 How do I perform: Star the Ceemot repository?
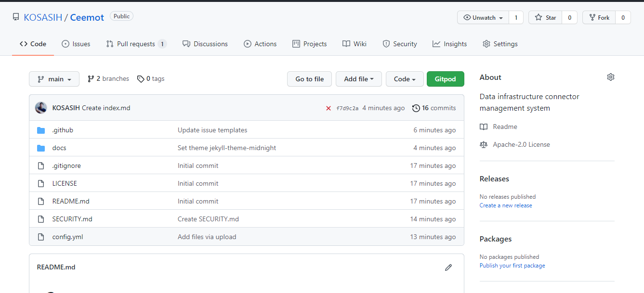pos(545,18)
